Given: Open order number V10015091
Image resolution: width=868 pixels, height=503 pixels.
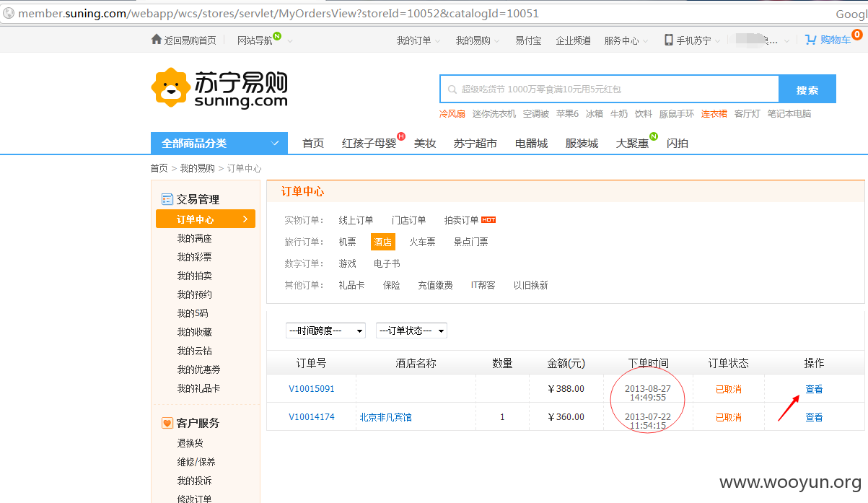Looking at the screenshot, I should click(x=312, y=389).
